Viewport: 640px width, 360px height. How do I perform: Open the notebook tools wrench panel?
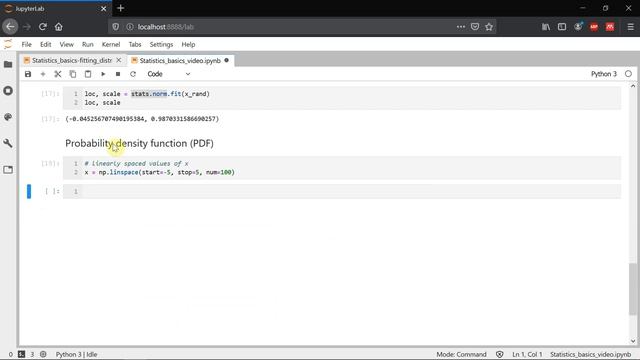8,143
